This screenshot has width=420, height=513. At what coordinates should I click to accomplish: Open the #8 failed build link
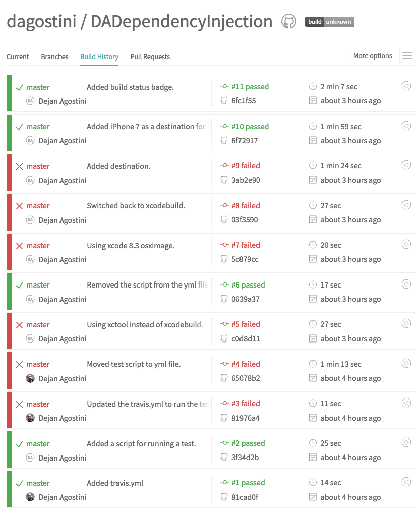click(246, 206)
